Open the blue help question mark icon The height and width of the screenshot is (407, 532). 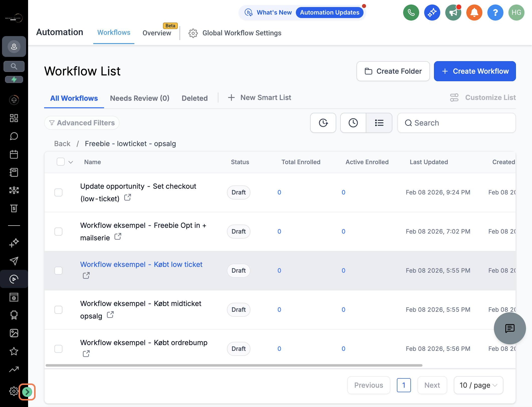tap(495, 13)
